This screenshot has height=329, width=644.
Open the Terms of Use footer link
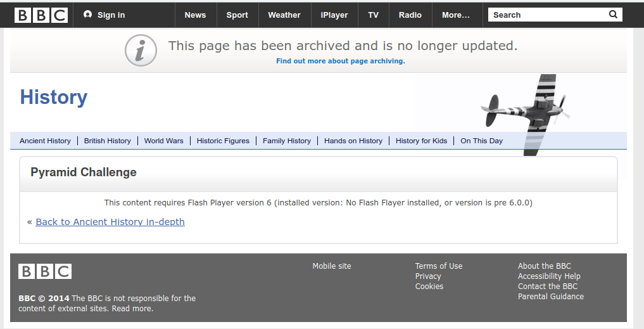(x=439, y=266)
